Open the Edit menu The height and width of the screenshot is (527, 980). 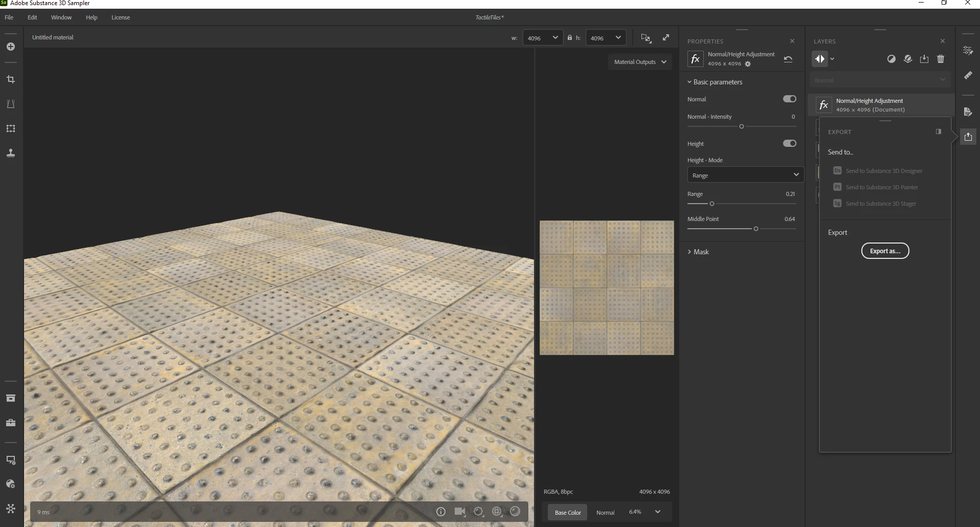pyautogui.click(x=32, y=17)
